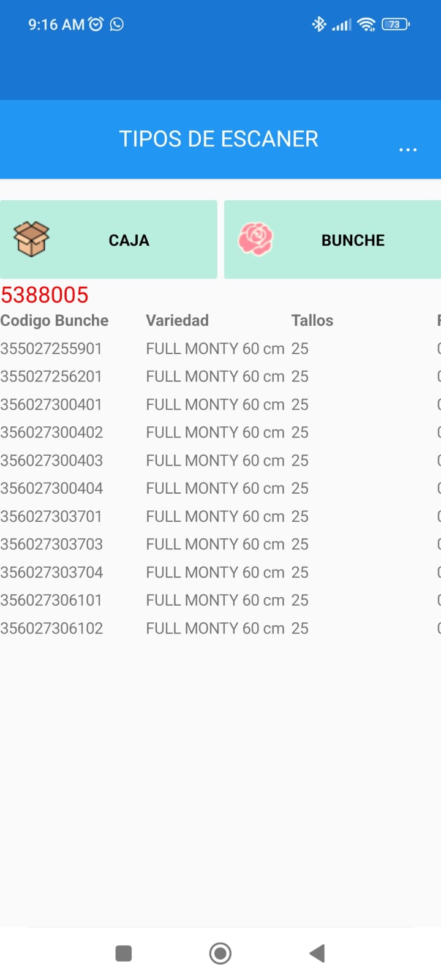Viewport: 441px width, 980px height.
Task: Tap the cardboard box icon
Action: [x=31, y=239]
